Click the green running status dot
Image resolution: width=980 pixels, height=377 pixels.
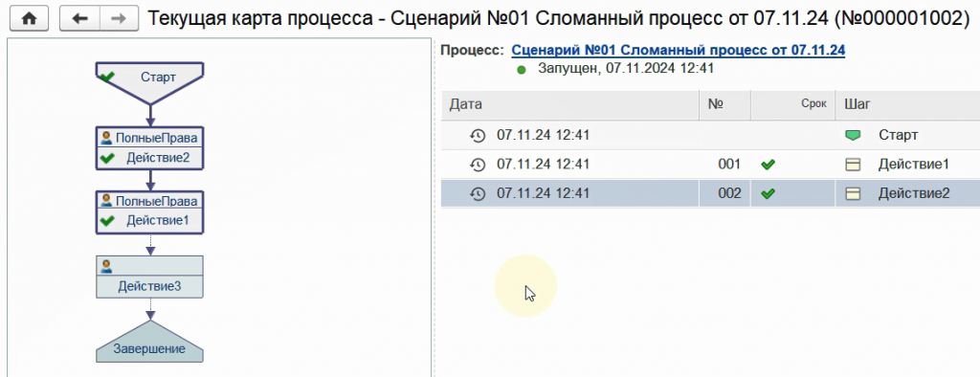tap(522, 70)
